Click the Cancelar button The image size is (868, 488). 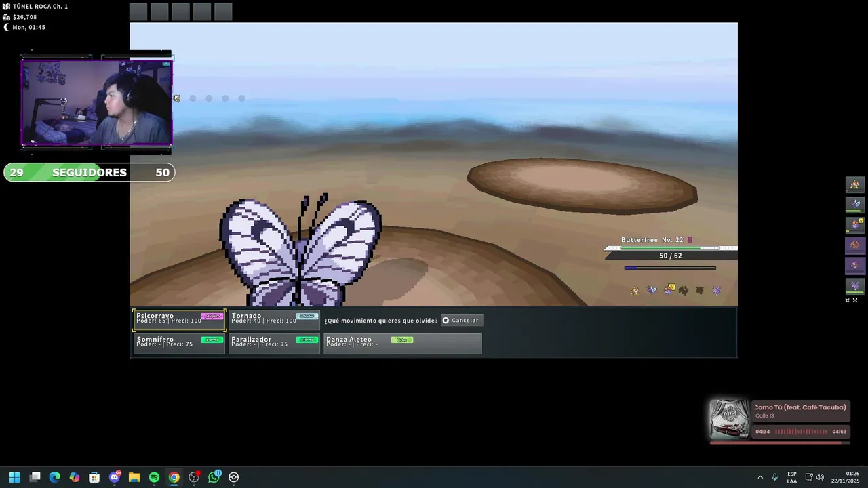[x=461, y=320]
